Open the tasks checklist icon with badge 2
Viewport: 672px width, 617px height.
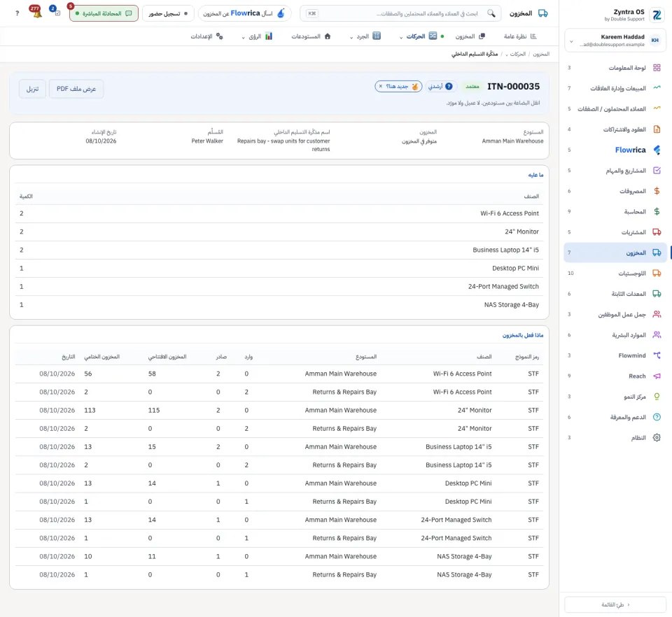[56, 12]
